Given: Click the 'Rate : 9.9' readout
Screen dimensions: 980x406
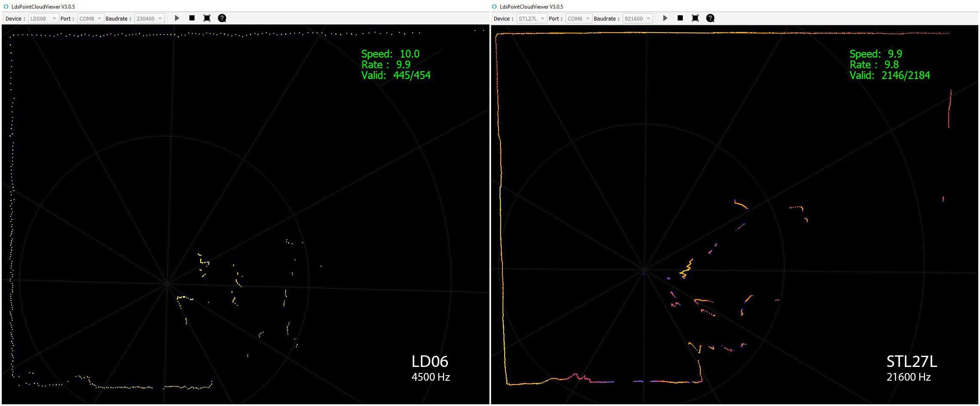Looking at the screenshot, I should (386, 65).
